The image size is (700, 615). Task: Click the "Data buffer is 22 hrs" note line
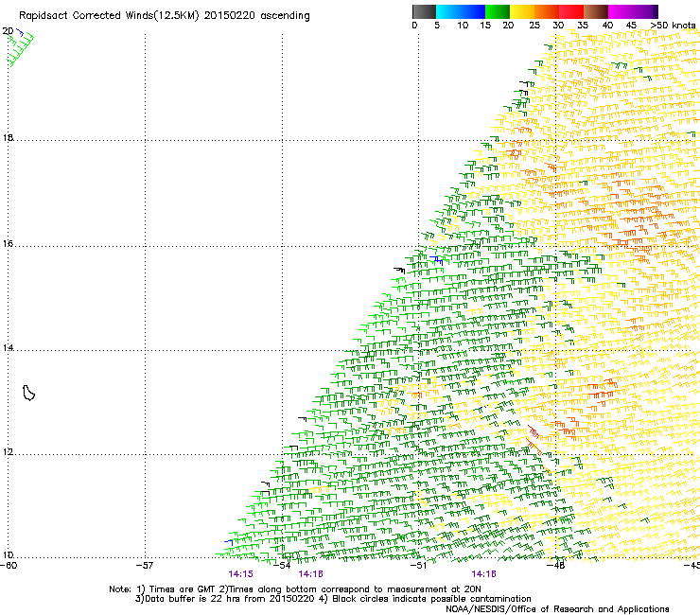click(334, 599)
